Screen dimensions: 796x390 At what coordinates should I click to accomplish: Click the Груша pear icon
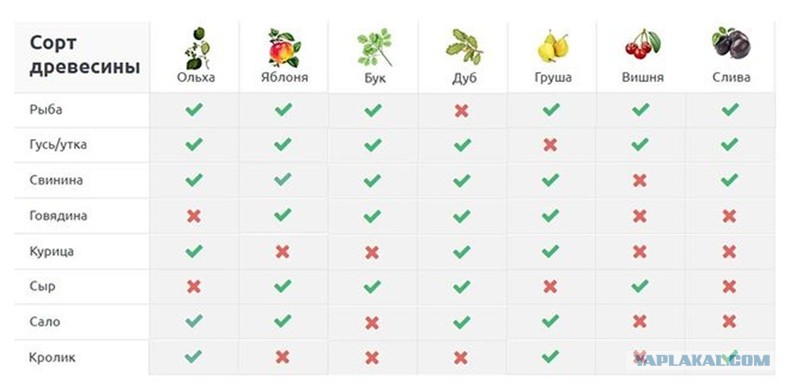(x=553, y=46)
